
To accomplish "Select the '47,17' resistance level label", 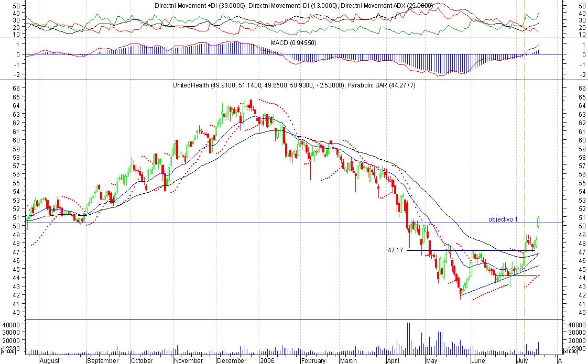I will (395, 250).
